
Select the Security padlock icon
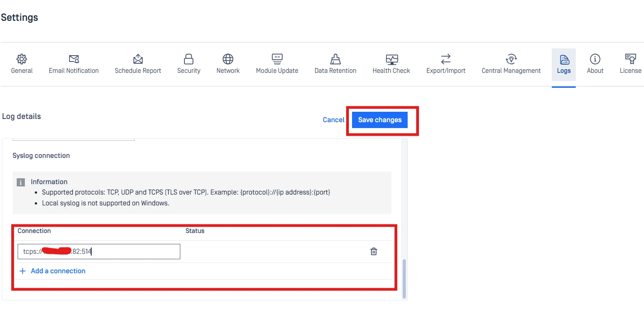188,59
